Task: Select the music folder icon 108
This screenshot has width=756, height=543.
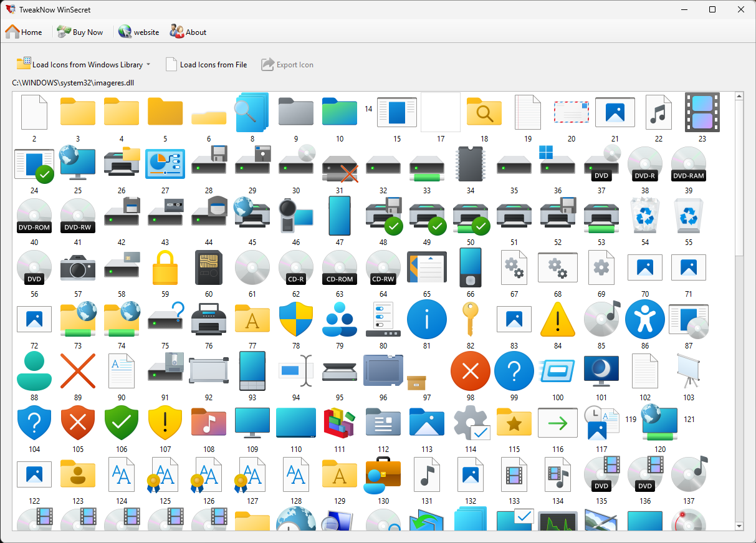Action: click(209, 423)
